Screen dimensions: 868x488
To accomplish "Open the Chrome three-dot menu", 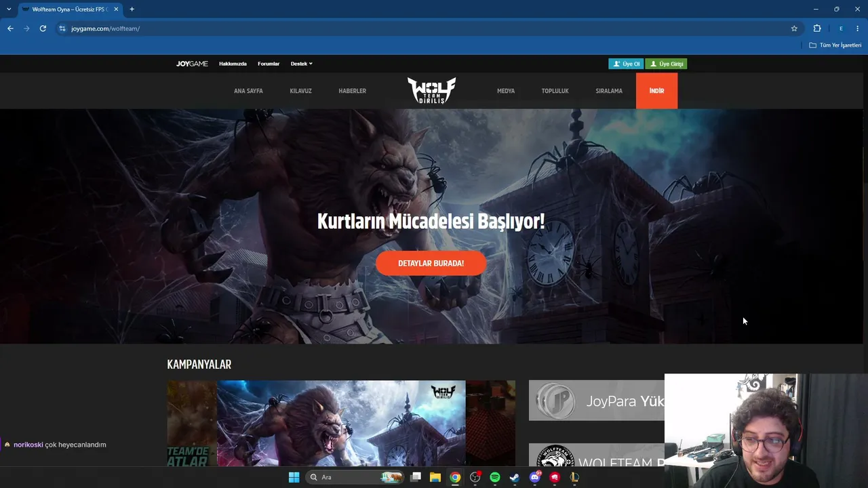I will 858,28.
